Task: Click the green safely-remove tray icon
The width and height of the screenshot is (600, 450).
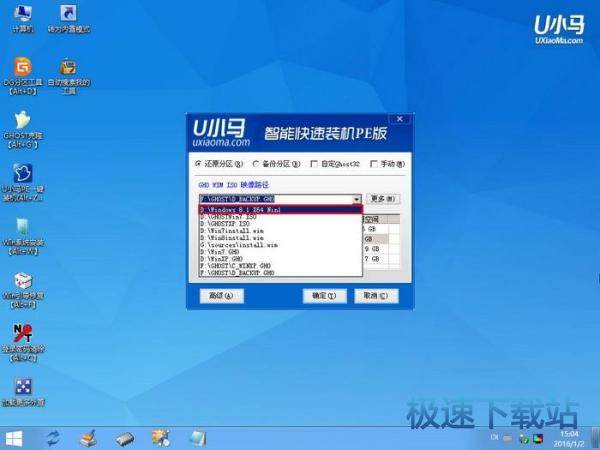Action: coord(524,439)
